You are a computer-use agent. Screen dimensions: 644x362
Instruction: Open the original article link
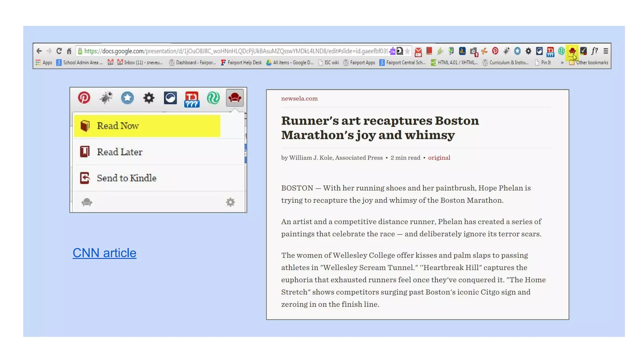pos(439,158)
